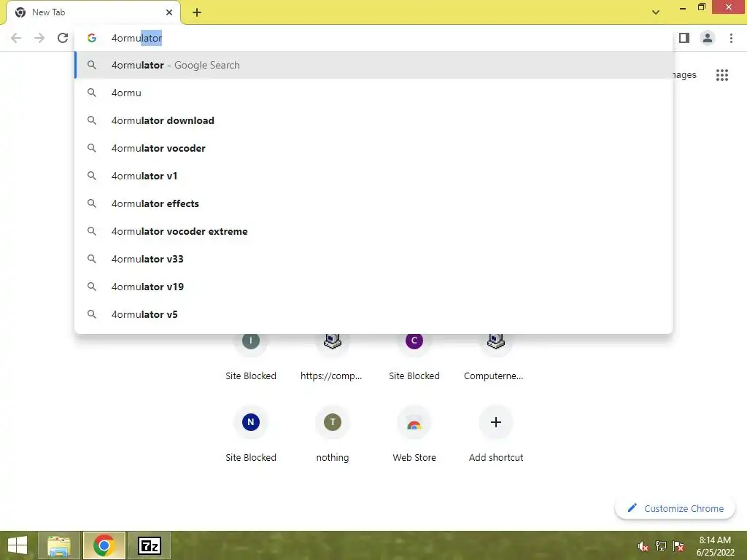Open the Chrome side panel icon
The height and width of the screenshot is (560, 747).
(x=684, y=38)
